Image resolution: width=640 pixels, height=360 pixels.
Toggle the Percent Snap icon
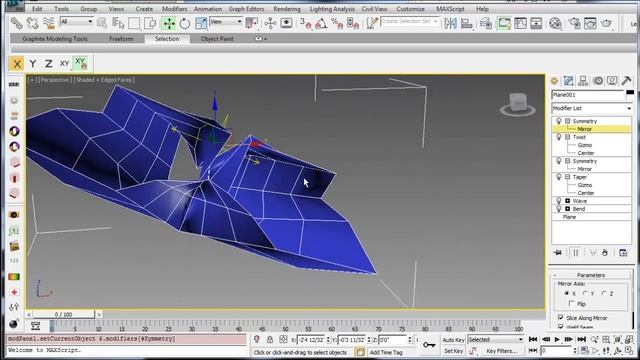[x=337, y=23]
